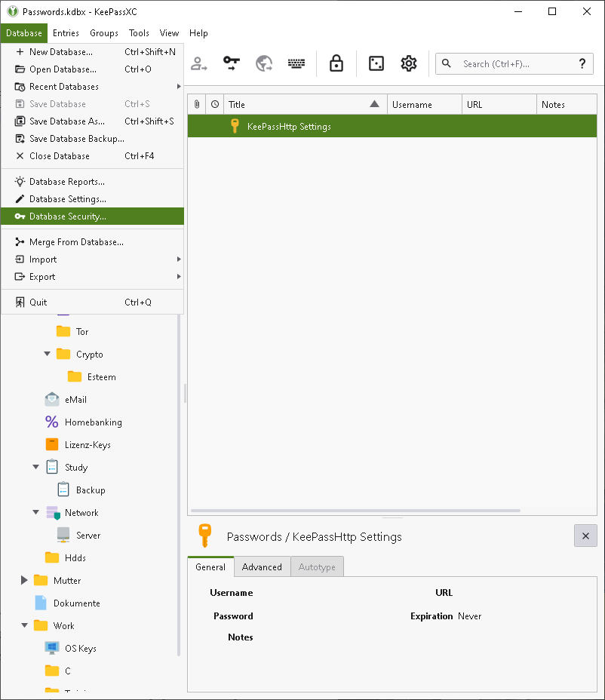The height and width of the screenshot is (700, 605).
Task: Collapse the Network group
Action: (x=35, y=512)
